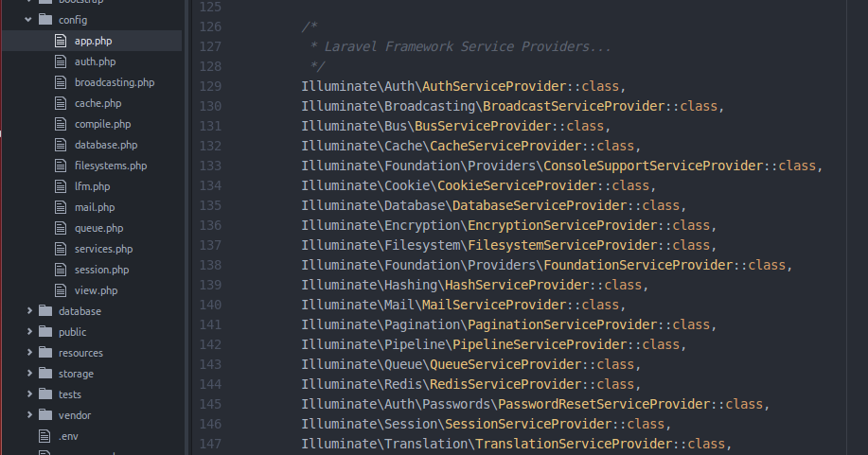Image resolution: width=868 pixels, height=455 pixels.
Task: Click EncryptionServiceProvider in the code
Action: tap(562, 226)
